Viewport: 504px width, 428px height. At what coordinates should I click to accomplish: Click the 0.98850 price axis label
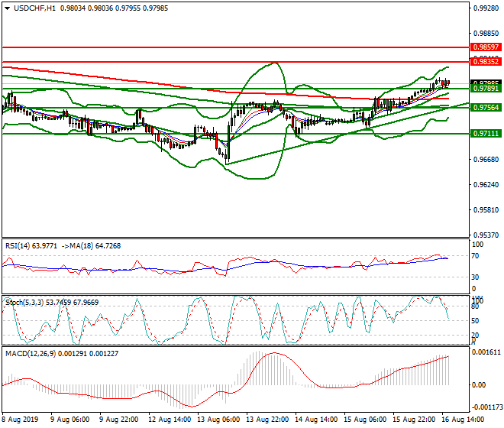(486, 34)
